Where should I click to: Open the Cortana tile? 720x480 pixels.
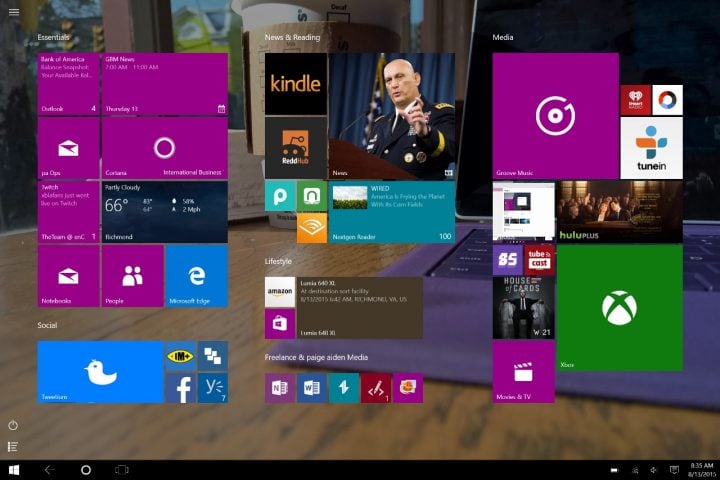click(165, 148)
